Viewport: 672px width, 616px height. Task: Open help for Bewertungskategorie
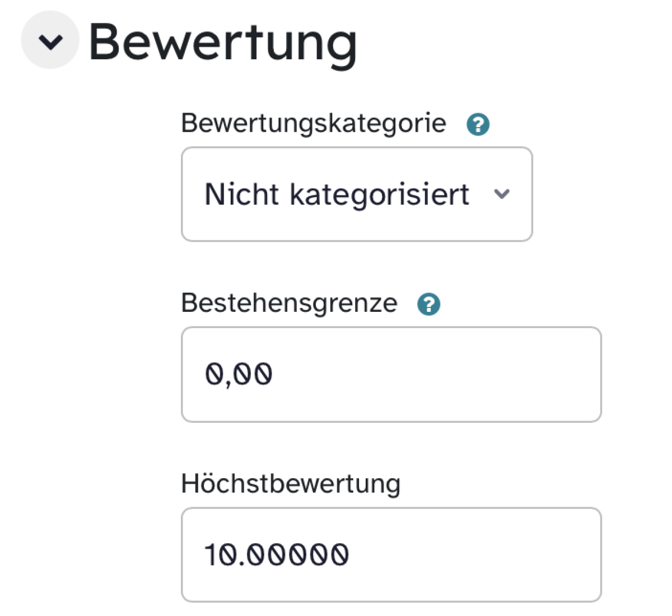coord(478,124)
